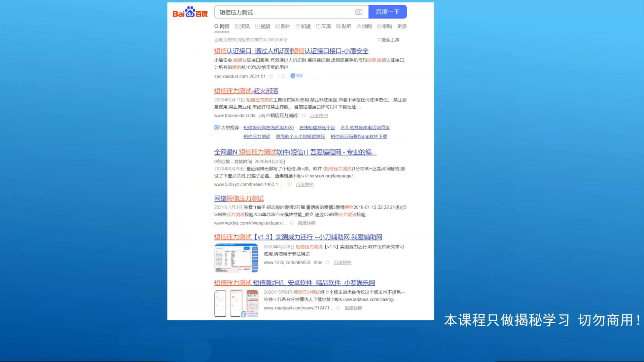Switch to the 地图 tab
The height and width of the screenshot is (362, 644).
(x=364, y=26)
